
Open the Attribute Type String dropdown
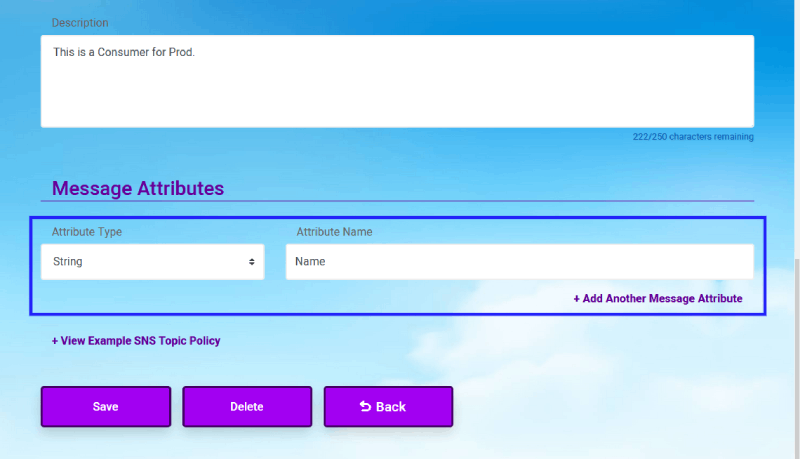153,262
